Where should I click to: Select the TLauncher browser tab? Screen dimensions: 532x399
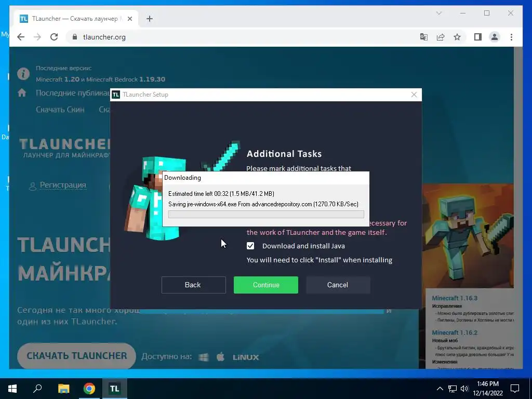(x=76, y=19)
